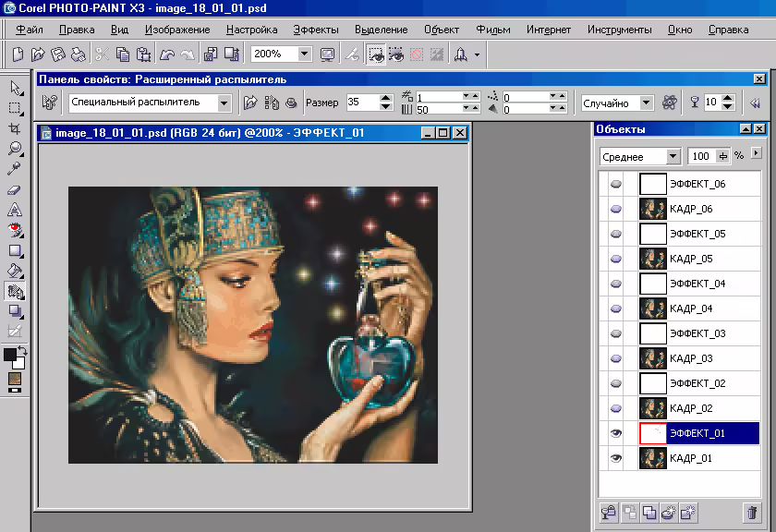Select the Drop Shadow tool

(x=16, y=311)
